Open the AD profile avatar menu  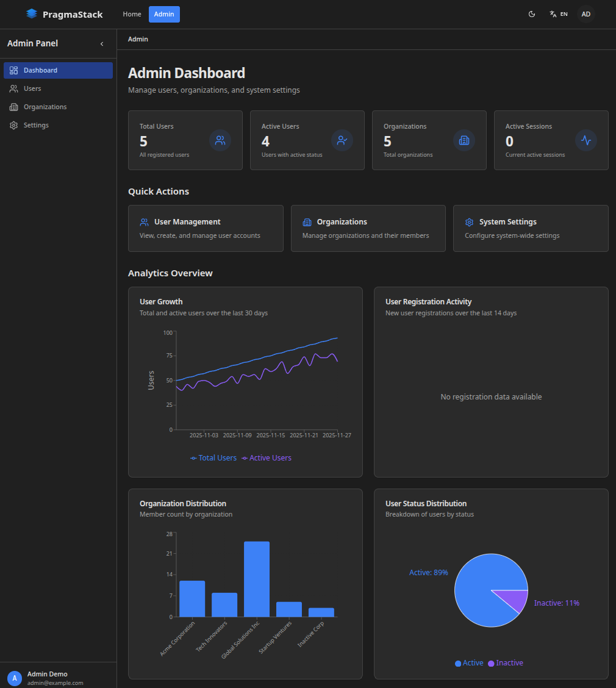click(586, 13)
